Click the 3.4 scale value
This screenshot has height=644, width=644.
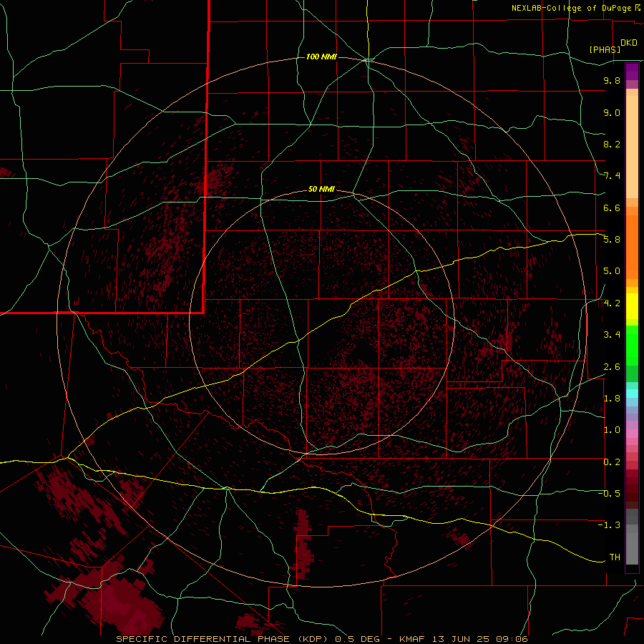[x=612, y=335]
